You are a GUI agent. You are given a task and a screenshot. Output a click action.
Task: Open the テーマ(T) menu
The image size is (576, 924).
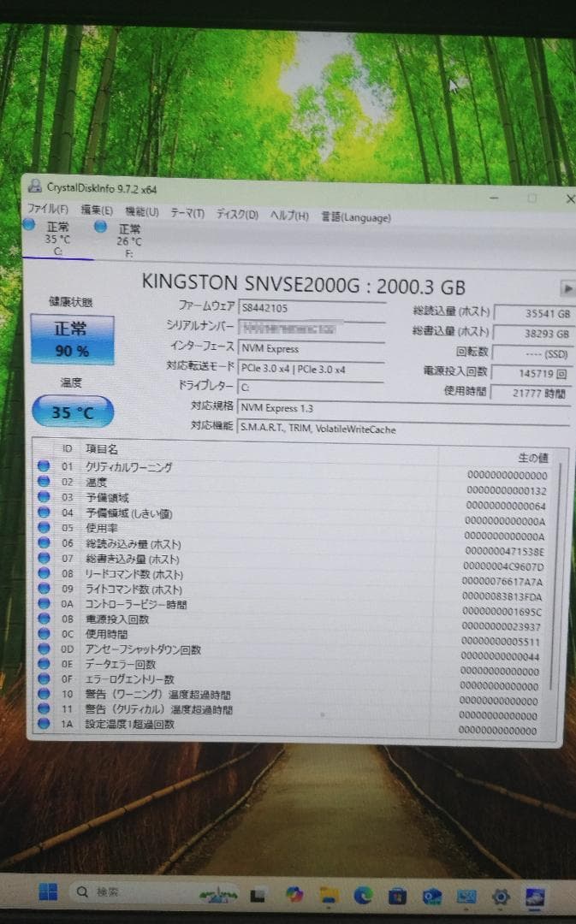click(x=187, y=213)
